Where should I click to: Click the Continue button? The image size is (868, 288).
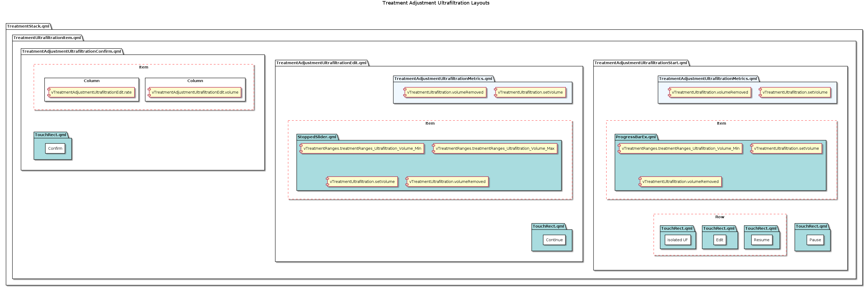(x=554, y=240)
